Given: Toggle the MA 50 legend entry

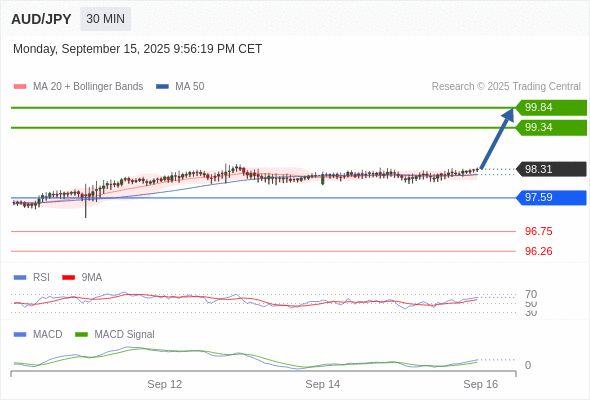Looking at the screenshot, I should 180,87.
